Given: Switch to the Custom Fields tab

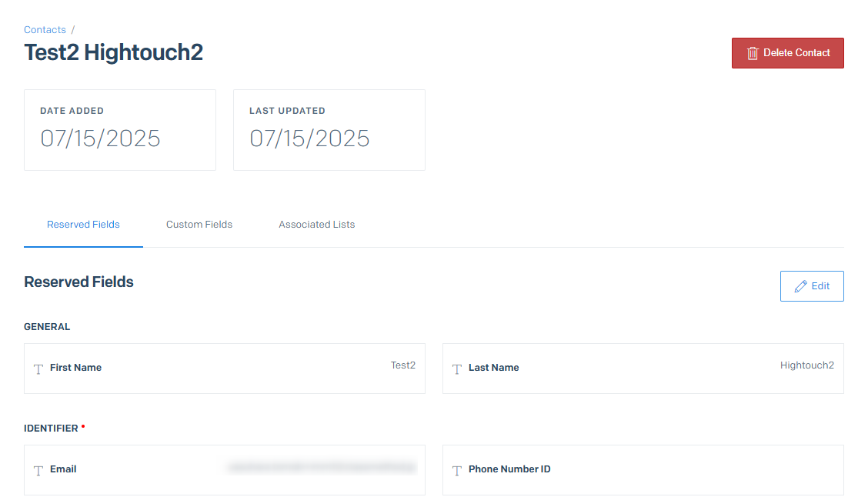Looking at the screenshot, I should tap(199, 225).
